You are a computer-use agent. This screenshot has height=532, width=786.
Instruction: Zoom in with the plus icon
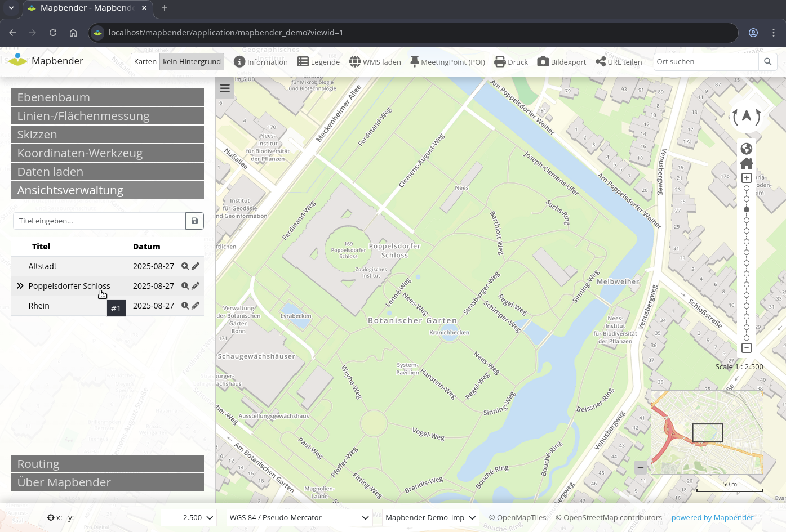click(x=747, y=178)
